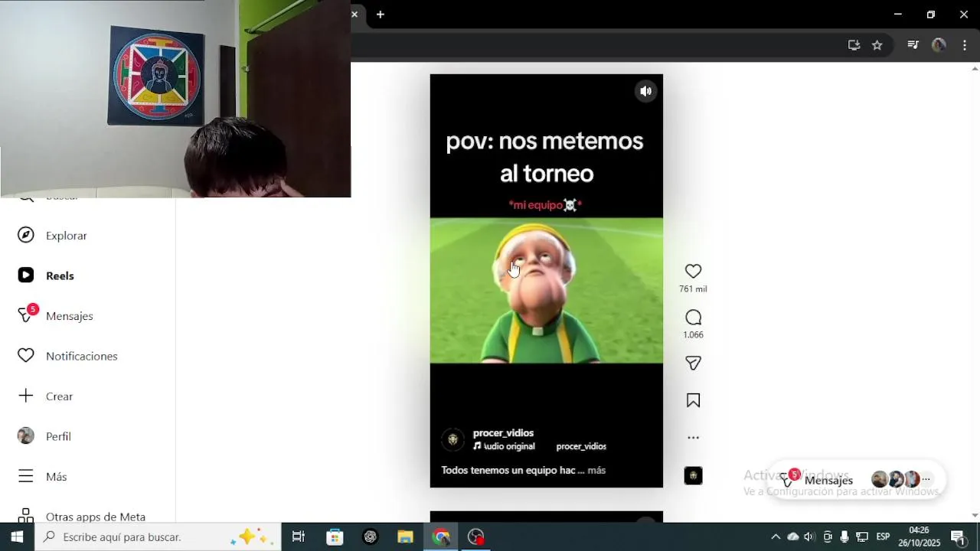980x551 pixels.
Task: Click OneDrive cloud tray icon
Action: 793,537
